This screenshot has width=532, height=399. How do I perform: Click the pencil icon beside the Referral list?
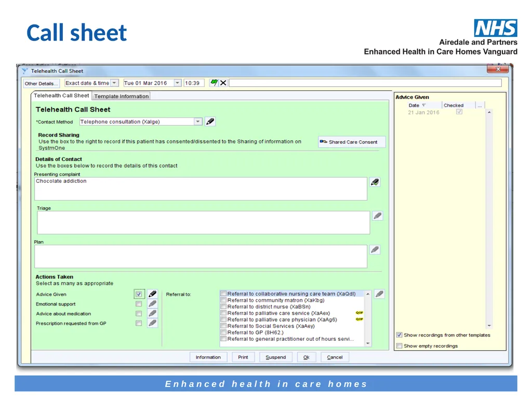pos(380,294)
